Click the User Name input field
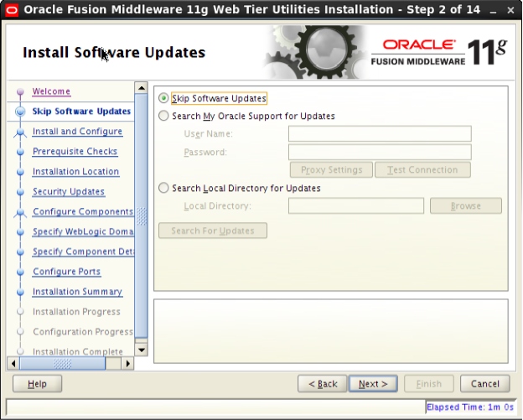Screen dimensions: 523x420 380,133
